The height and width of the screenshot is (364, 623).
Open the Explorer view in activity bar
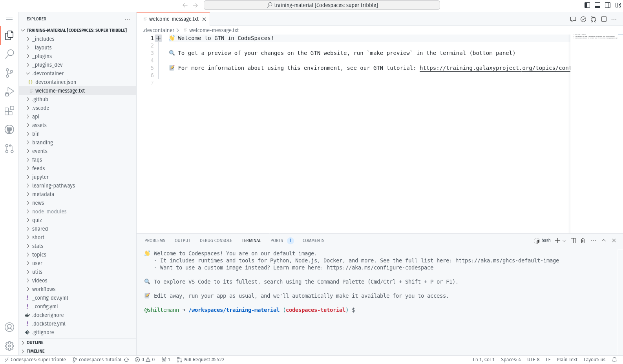(x=9, y=35)
